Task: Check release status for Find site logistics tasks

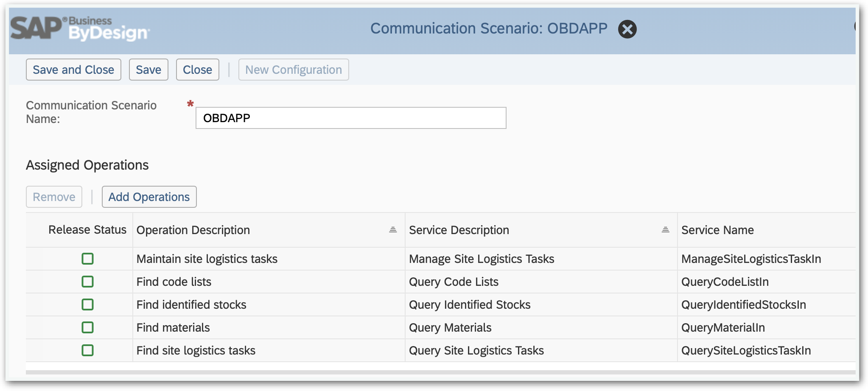Action: (88, 350)
